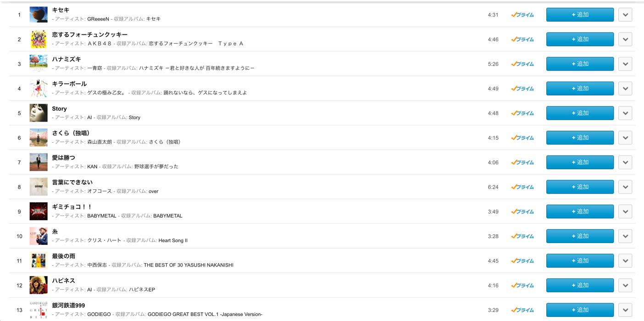644x321 pixels.
Task: Click Prime badge on さくら（独唱）row
Action: coord(522,138)
